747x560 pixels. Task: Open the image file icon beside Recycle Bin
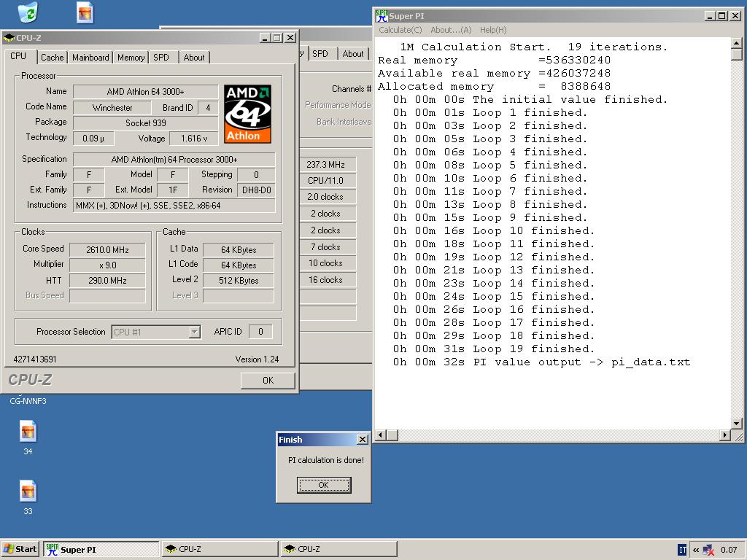[x=85, y=12]
